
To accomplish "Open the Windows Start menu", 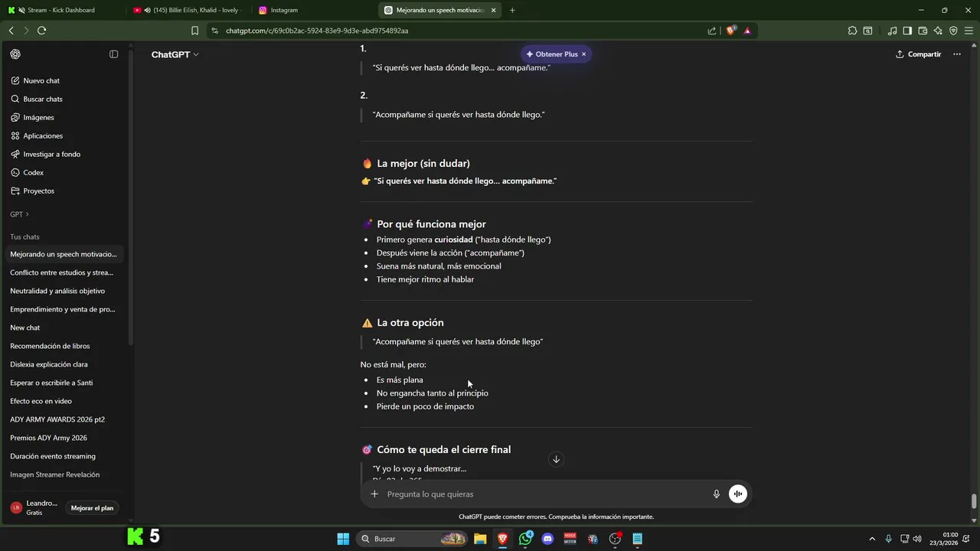I will [343, 539].
